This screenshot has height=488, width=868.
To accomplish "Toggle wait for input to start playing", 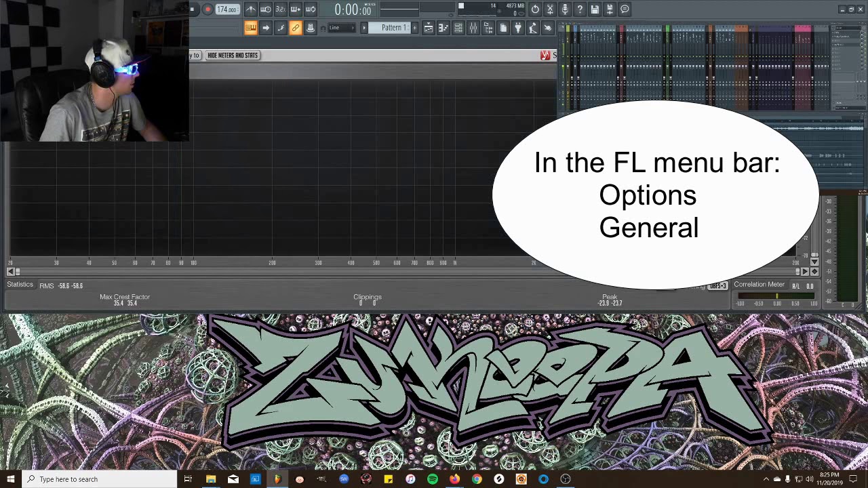I will pyautogui.click(x=266, y=9).
